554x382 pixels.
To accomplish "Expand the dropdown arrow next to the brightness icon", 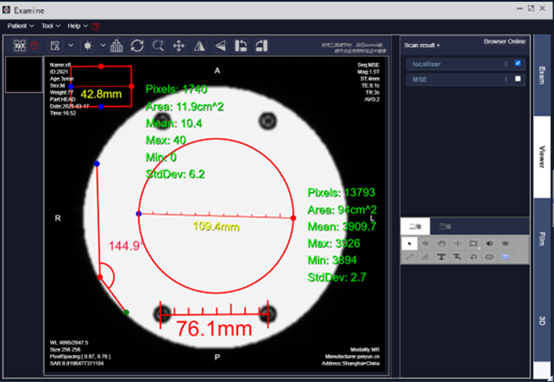I will (103, 46).
